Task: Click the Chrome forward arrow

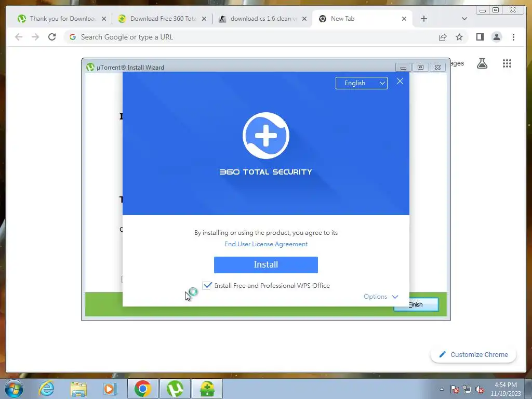Action: coord(35,37)
